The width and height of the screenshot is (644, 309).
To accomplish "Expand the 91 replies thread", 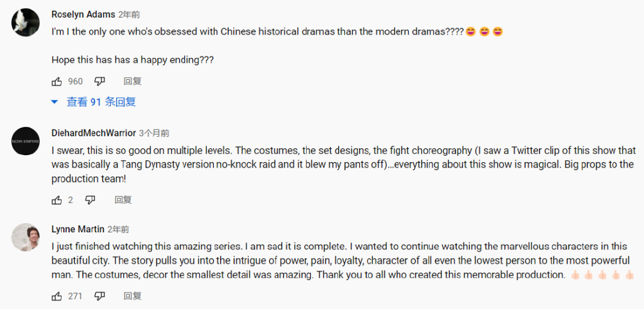I will pos(94,102).
